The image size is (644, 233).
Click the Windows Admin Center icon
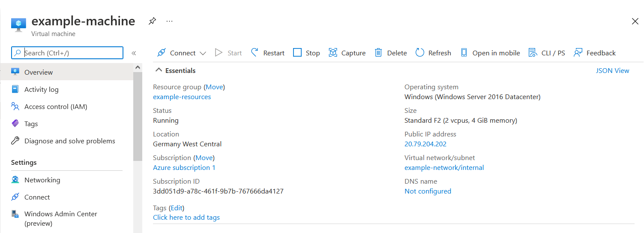point(15,214)
